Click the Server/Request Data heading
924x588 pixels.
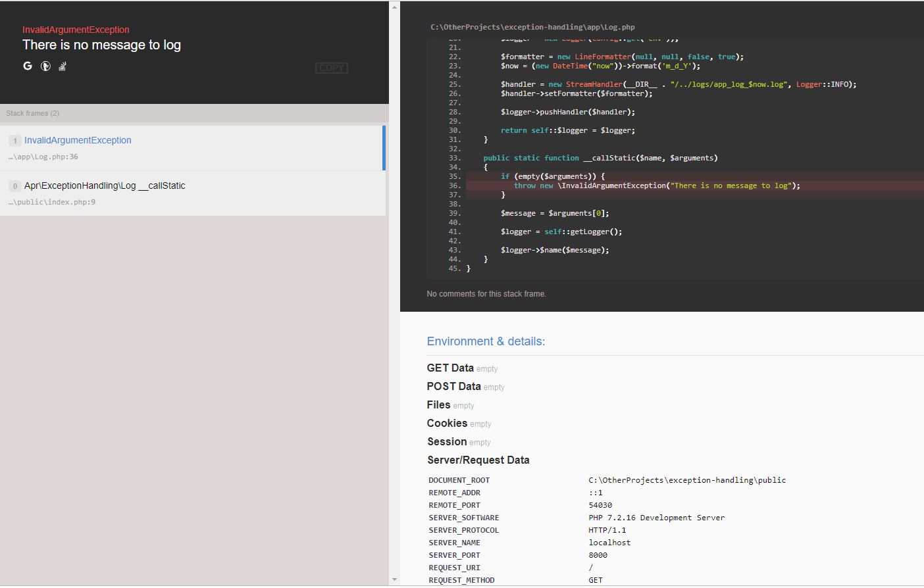tap(478, 460)
